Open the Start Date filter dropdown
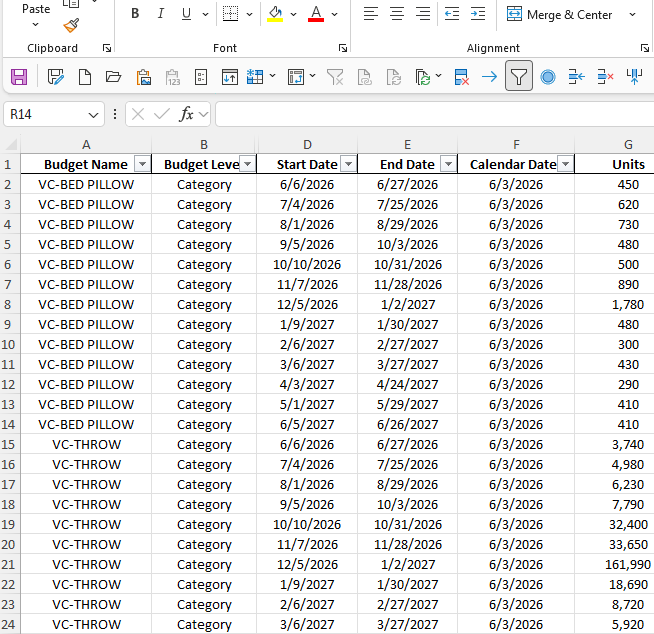Viewport: 654px width, 634px height. tap(348, 164)
